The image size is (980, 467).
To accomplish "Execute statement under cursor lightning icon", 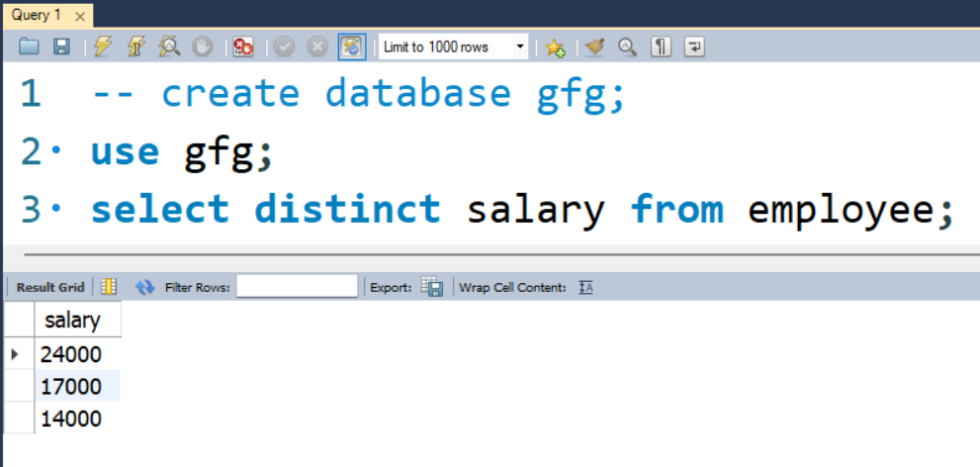I will point(135,47).
